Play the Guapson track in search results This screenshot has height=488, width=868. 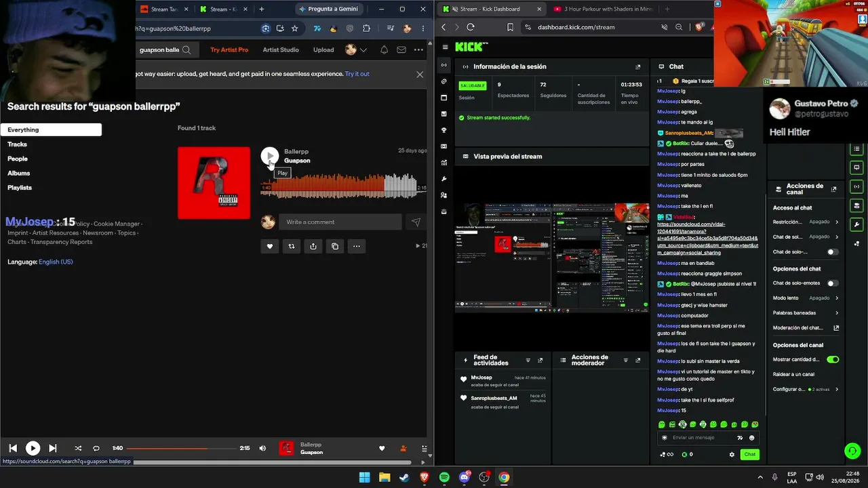pyautogui.click(x=270, y=156)
